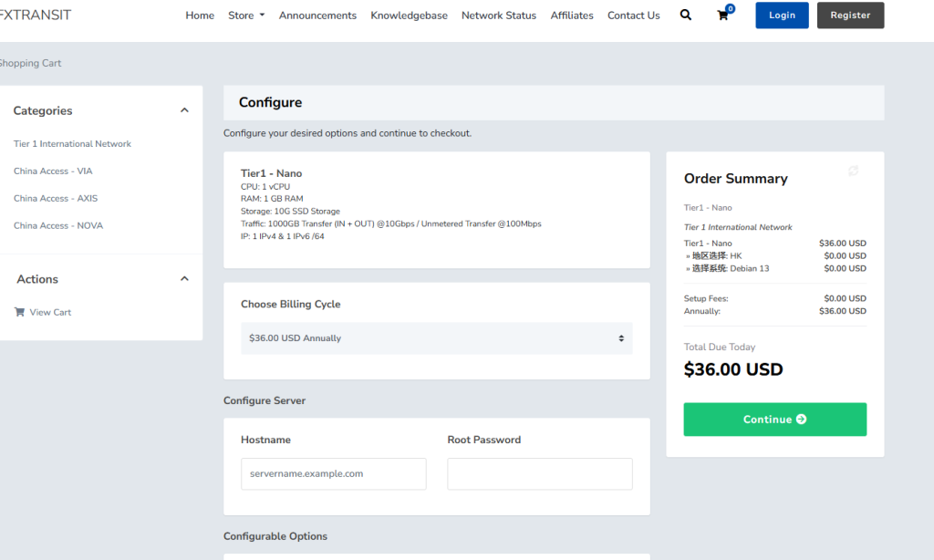
Task: Click into the Root Password field
Action: pos(539,474)
